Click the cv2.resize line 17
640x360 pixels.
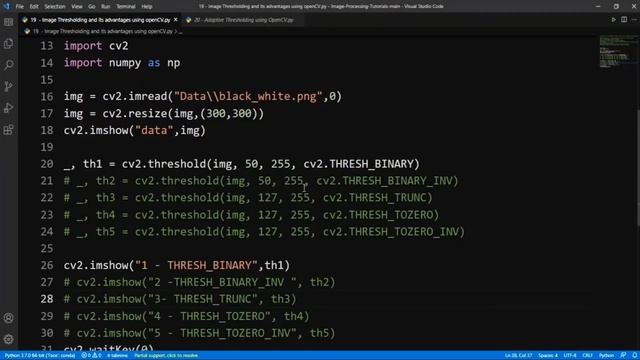pyautogui.click(x=164, y=113)
